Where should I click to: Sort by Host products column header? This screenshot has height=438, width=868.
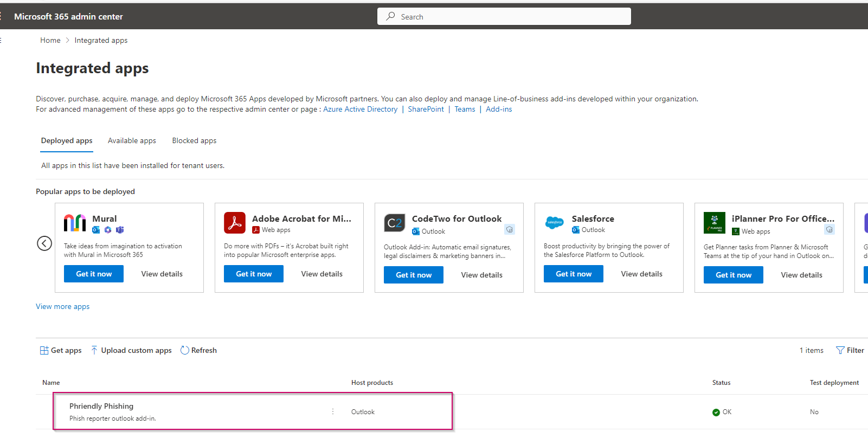(372, 383)
